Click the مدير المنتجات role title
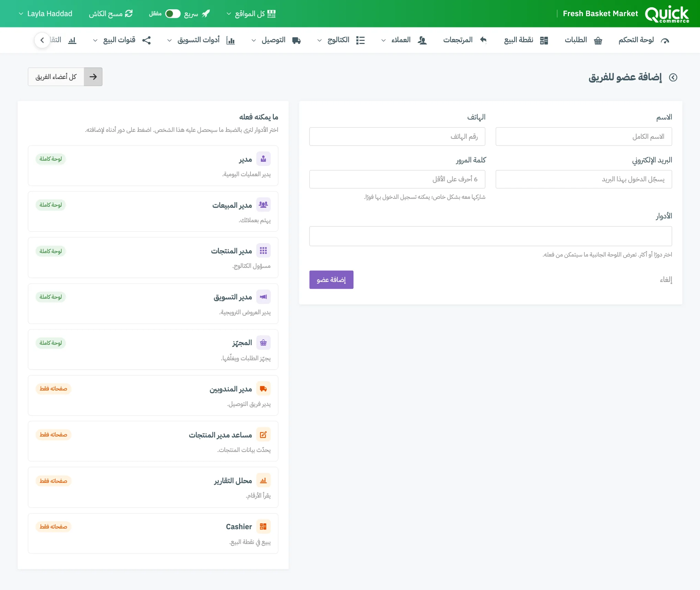The width and height of the screenshot is (700, 590). [x=231, y=251]
